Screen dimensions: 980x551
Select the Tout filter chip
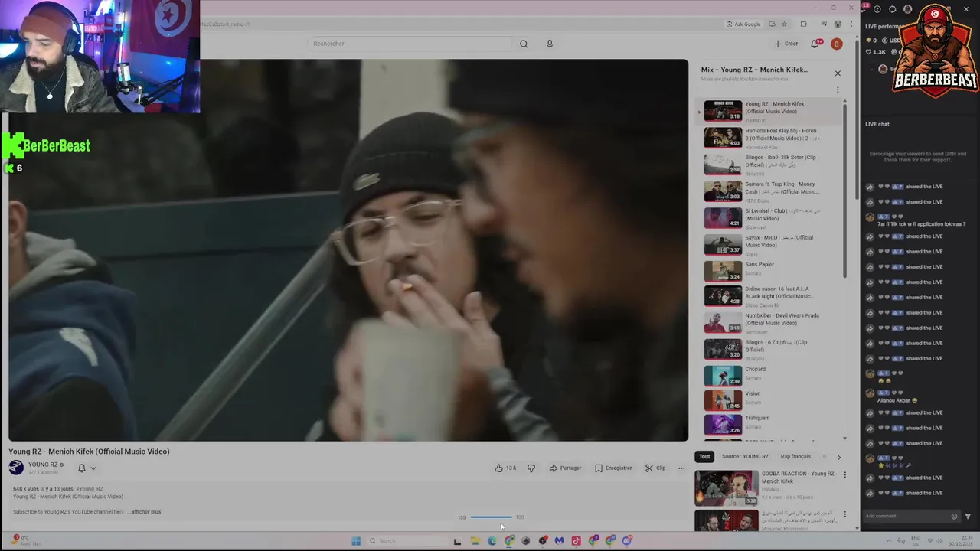[704, 457]
